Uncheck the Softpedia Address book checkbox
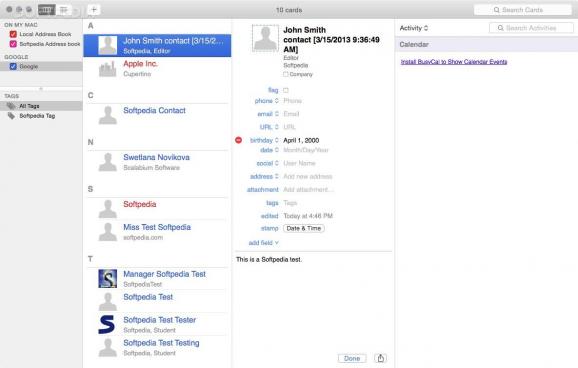 pos(13,44)
